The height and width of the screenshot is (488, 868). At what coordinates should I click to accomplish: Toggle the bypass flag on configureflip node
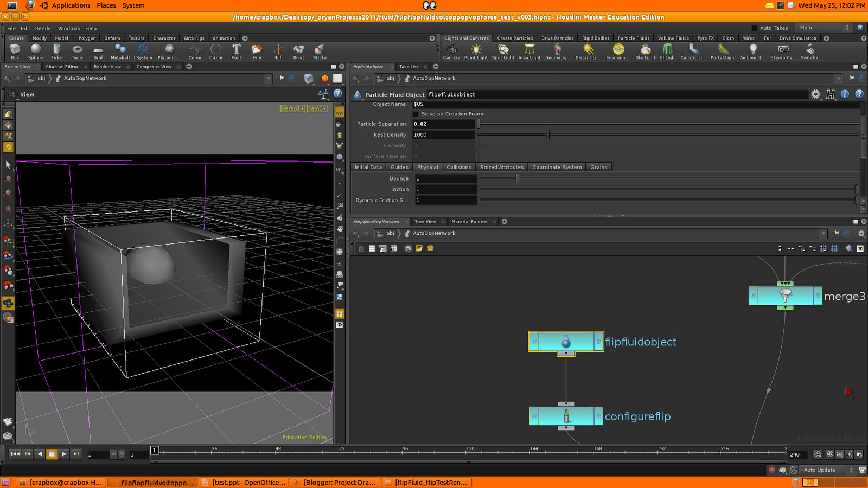click(534, 416)
